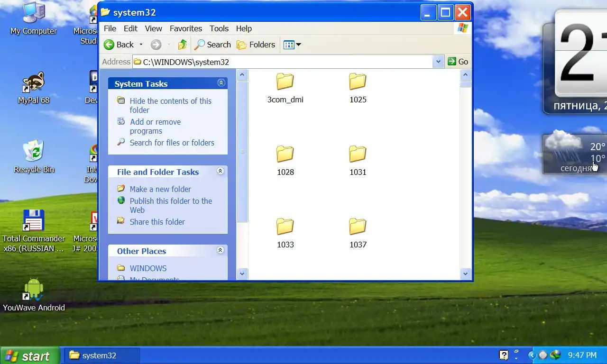607x364 pixels.
Task: Click the colorful tray icon beside clock
Action: (555, 355)
